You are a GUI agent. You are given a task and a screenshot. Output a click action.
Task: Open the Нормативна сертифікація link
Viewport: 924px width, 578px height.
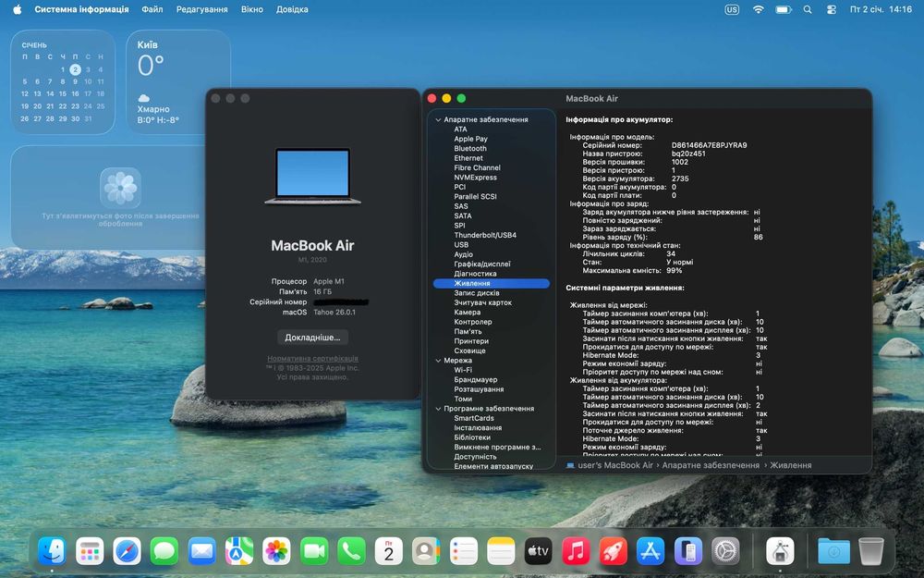coord(312,359)
